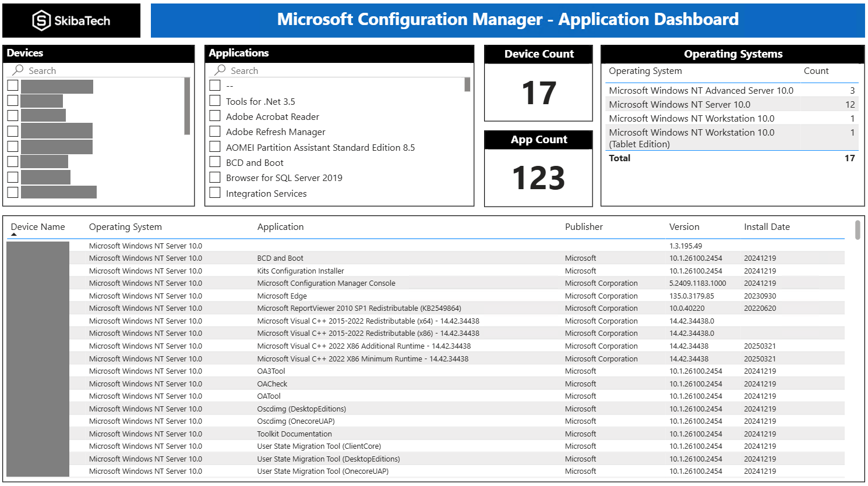
Task: Sort the table by Publisher column header
Action: (x=583, y=226)
